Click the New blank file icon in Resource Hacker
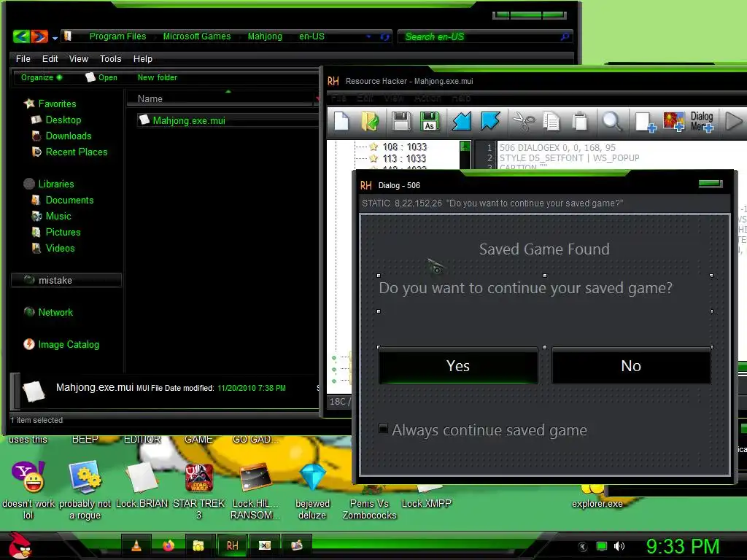 click(341, 122)
